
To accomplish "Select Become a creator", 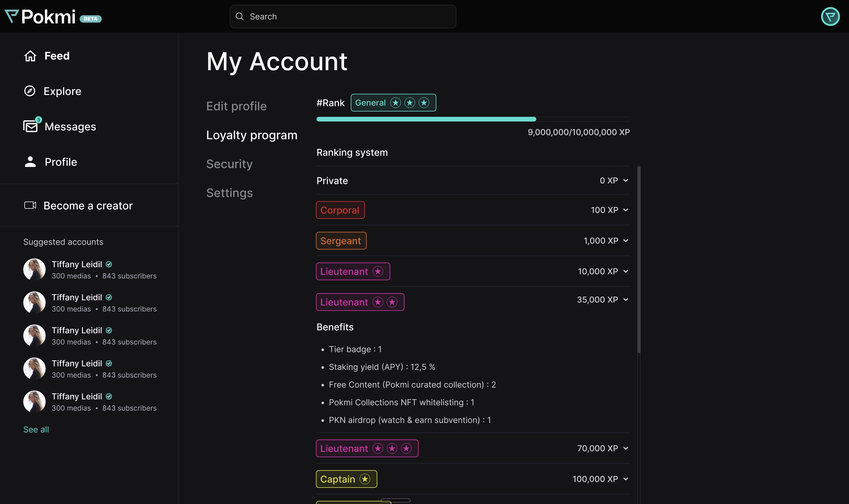I will [x=78, y=205].
